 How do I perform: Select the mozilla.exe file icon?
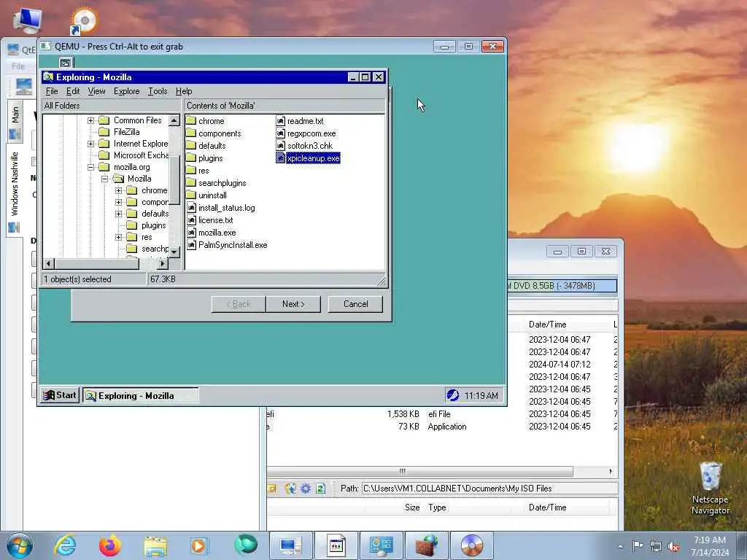[x=191, y=233]
